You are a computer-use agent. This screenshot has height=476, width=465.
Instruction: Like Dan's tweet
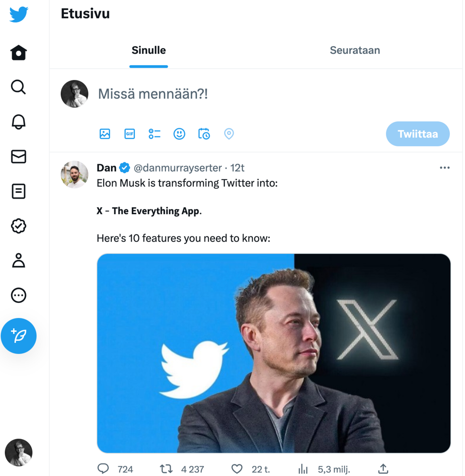(236, 469)
